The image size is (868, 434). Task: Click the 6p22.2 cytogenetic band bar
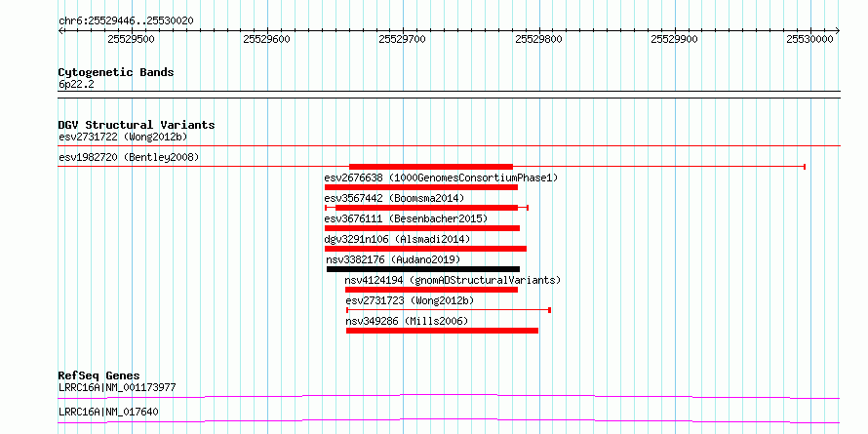[449, 95]
